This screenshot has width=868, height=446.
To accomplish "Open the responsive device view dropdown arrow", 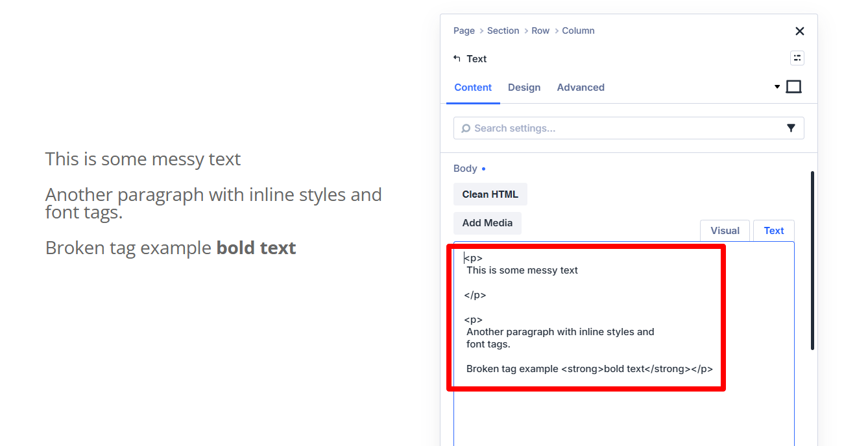I will click(x=777, y=87).
